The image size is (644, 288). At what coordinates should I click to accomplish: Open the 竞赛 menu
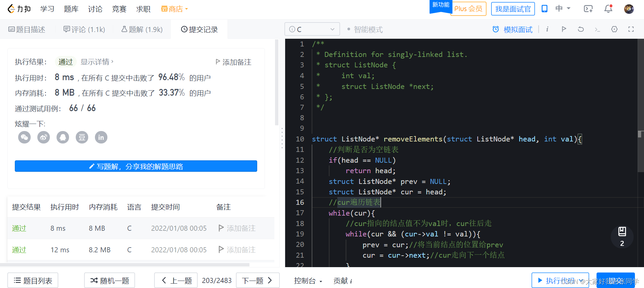tap(119, 9)
